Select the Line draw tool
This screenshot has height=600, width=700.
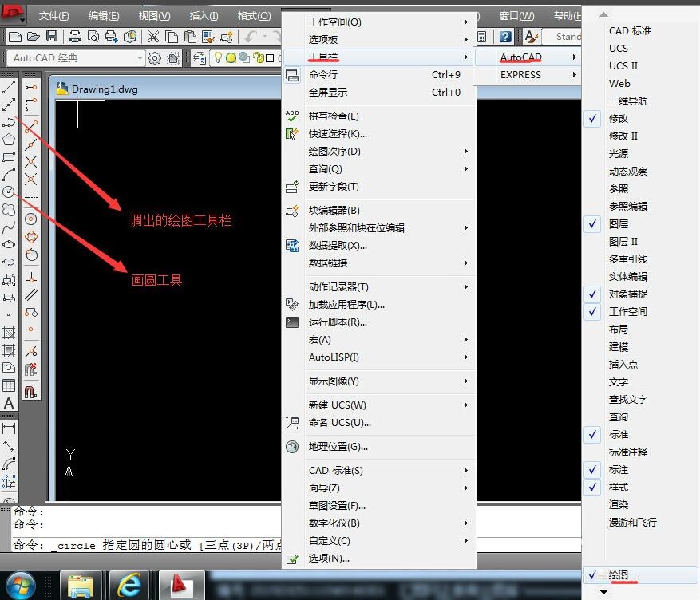coord(9,87)
